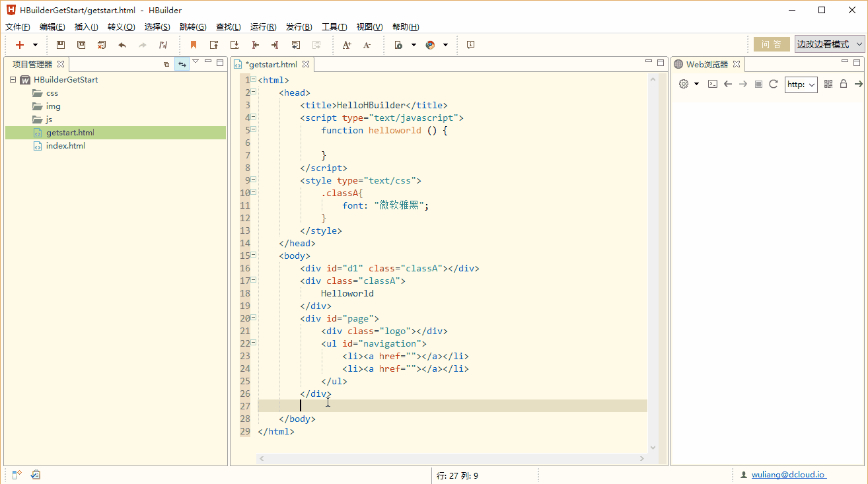Open the 插入(I) menu

tap(87, 27)
